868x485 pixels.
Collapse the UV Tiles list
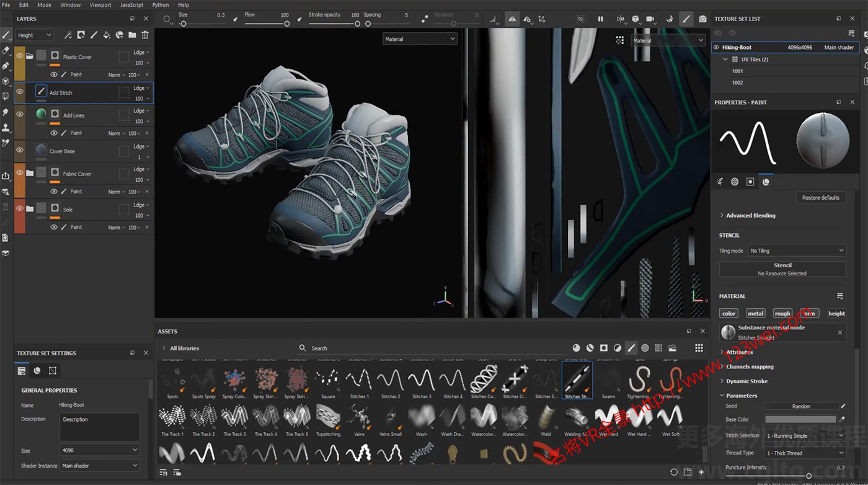pyautogui.click(x=725, y=59)
